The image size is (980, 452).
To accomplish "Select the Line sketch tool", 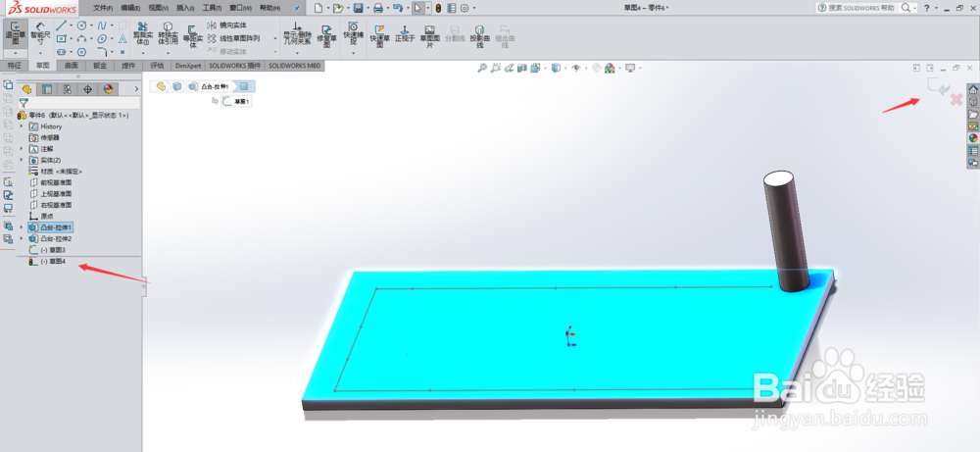I will 61,25.
